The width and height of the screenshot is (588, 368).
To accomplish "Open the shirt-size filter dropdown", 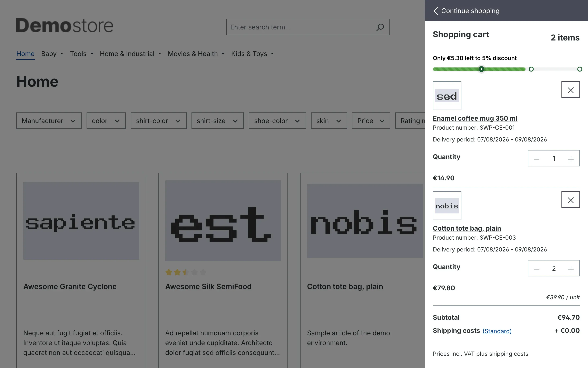I will (x=217, y=121).
